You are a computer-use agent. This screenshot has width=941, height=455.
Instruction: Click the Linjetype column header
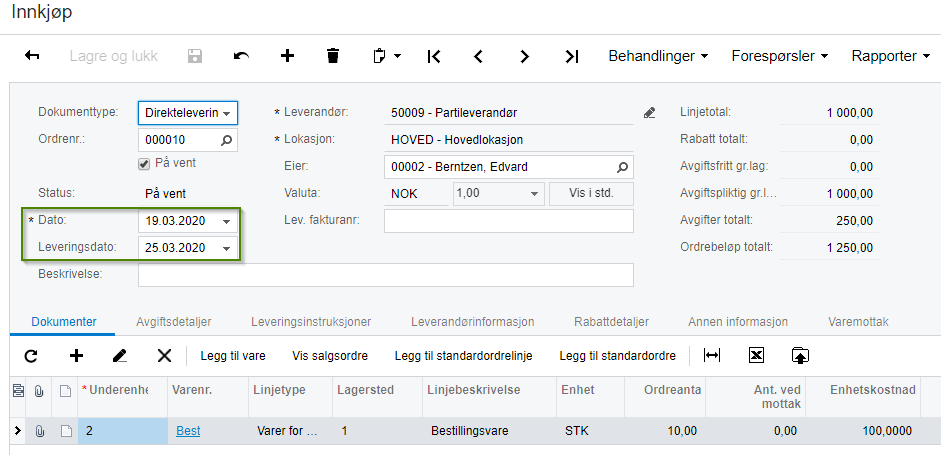(288, 396)
